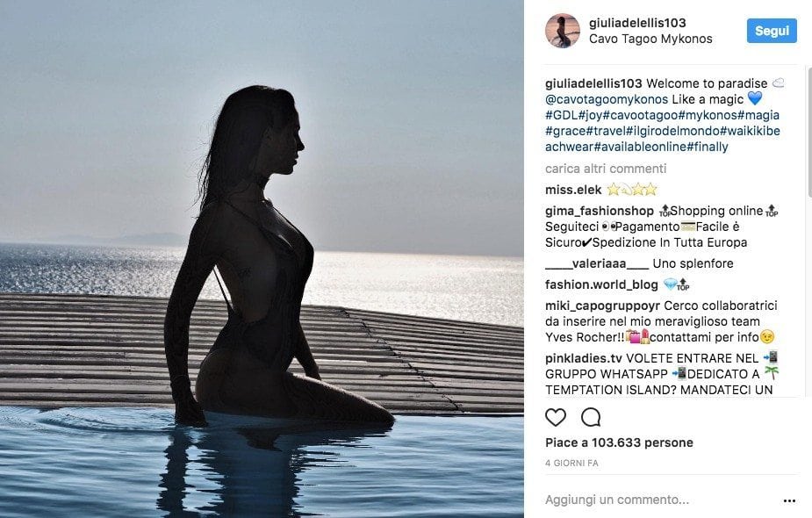The image size is (812, 518).
Task: Open the #availableonline hashtag
Action: click(x=640, y=147)
